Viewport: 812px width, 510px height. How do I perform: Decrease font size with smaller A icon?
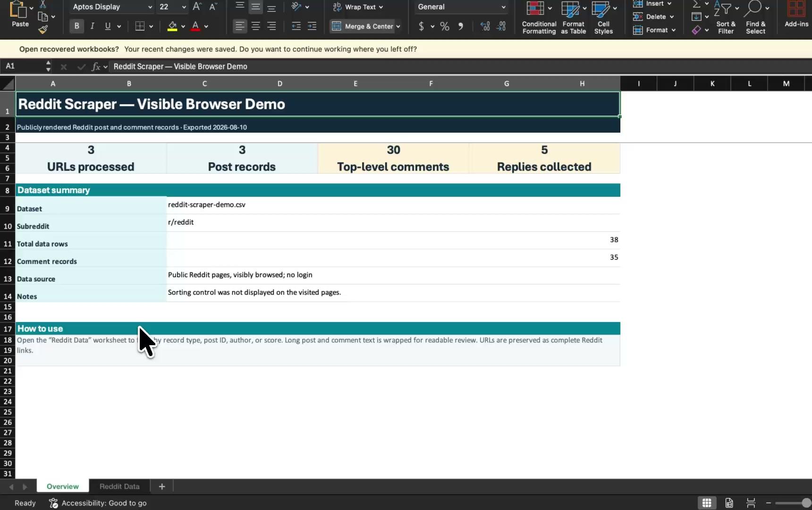(x=213, y=7)
